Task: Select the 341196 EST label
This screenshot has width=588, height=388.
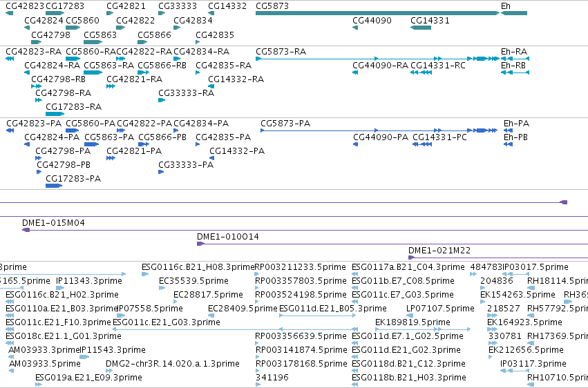Action: pyautogui.click(x=272, y=378)
